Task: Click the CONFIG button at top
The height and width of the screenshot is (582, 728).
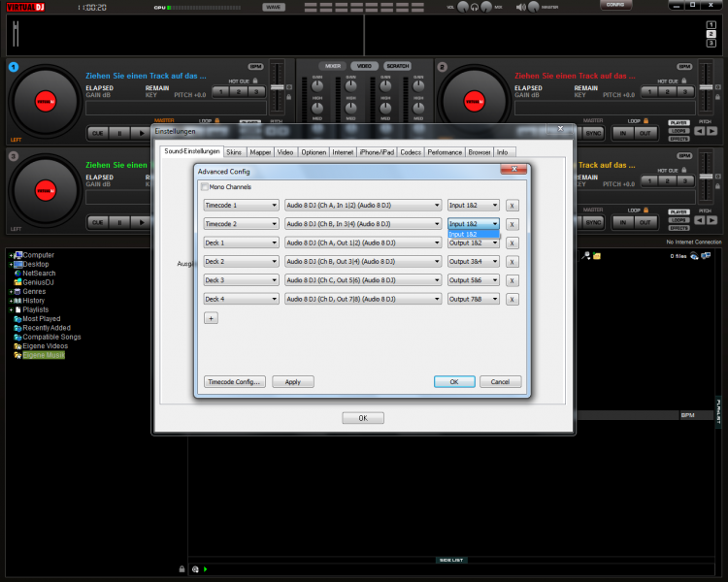Action: [x=615, y=5]
